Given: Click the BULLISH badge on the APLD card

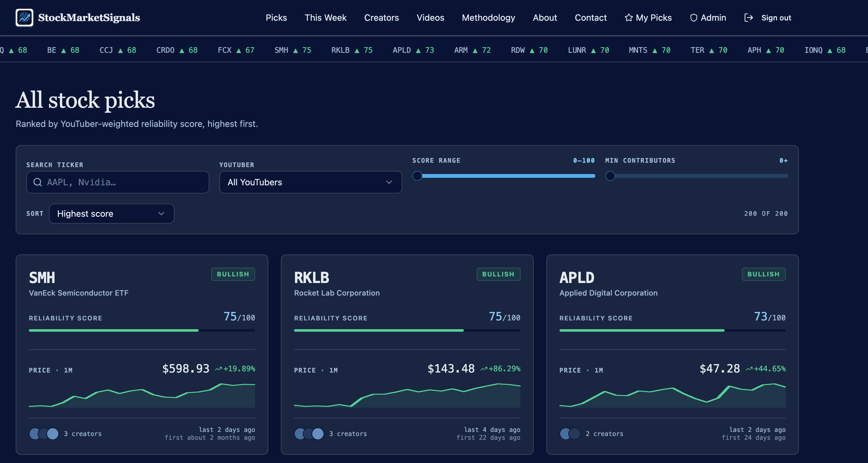Looking at the screenshot, I should [x=764, y=274].
